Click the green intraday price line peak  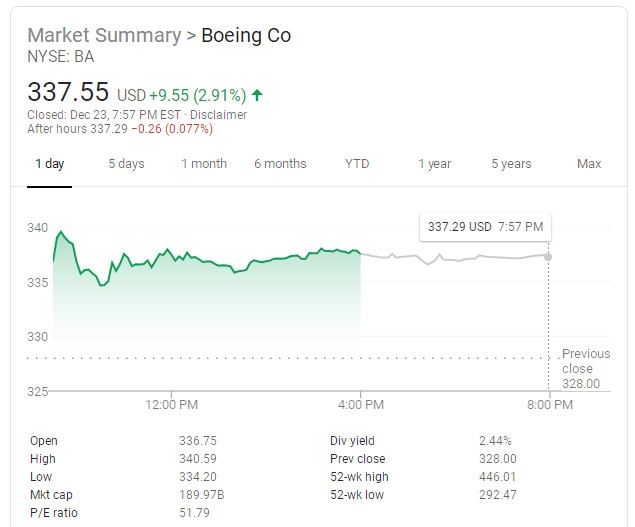click(x=61, y=233)
